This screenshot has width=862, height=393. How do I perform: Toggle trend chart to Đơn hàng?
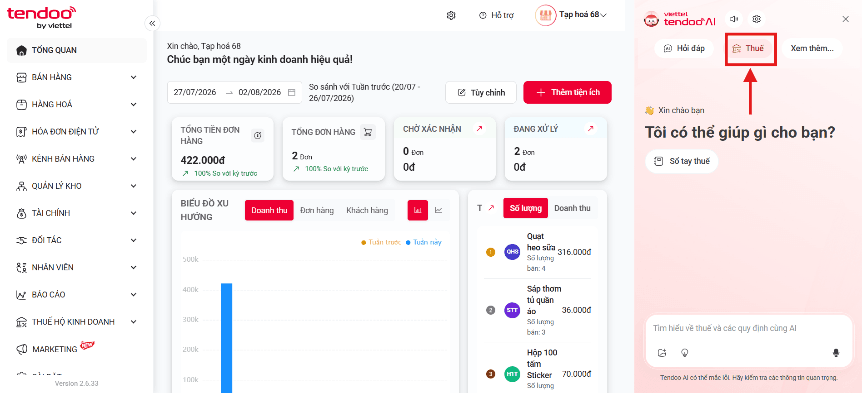tap(317, 210)
